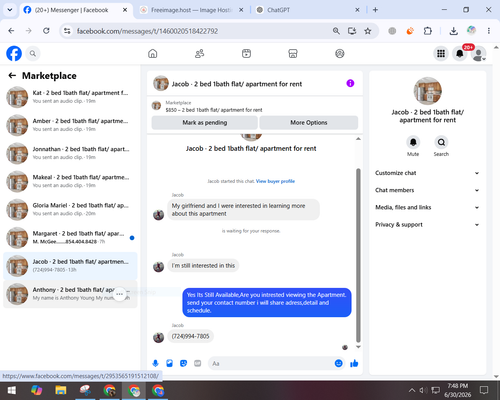Click the browser address bar URL
Image resolution: width=500 pixels, height=400 pixels.
(147, 31)
